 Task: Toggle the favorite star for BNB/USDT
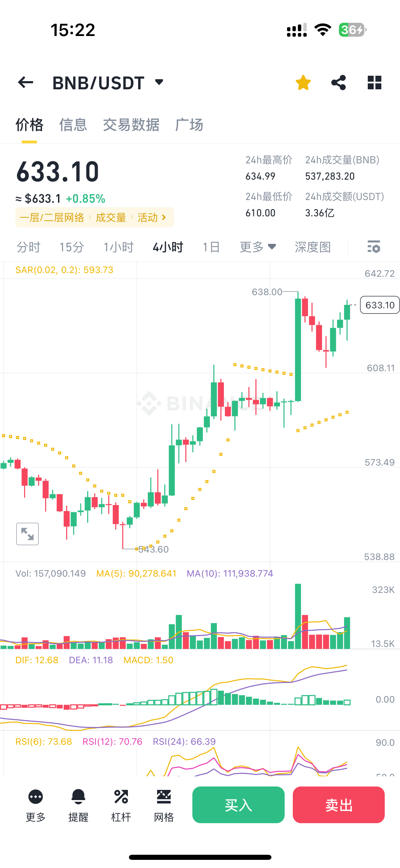(x=303, y=83)
